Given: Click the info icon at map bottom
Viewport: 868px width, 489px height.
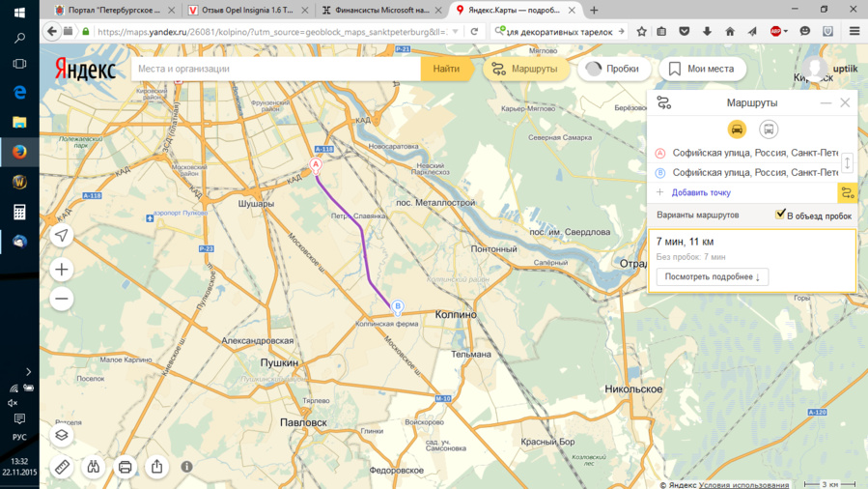Looking at the screenshot, I should [x=187, y=467].
